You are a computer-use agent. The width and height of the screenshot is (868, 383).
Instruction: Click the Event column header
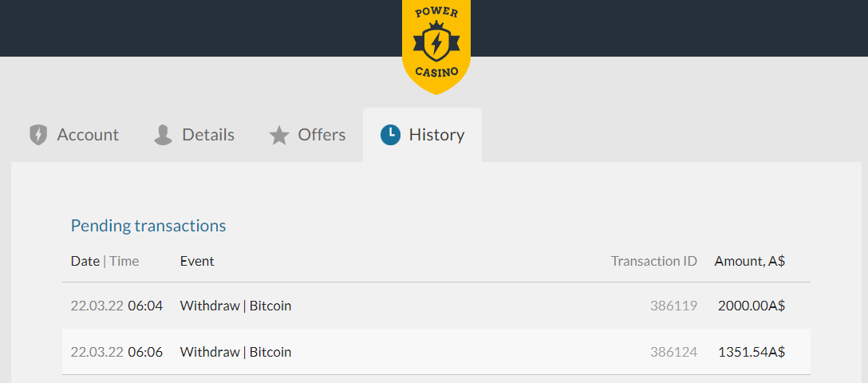[x=197, y=261]
